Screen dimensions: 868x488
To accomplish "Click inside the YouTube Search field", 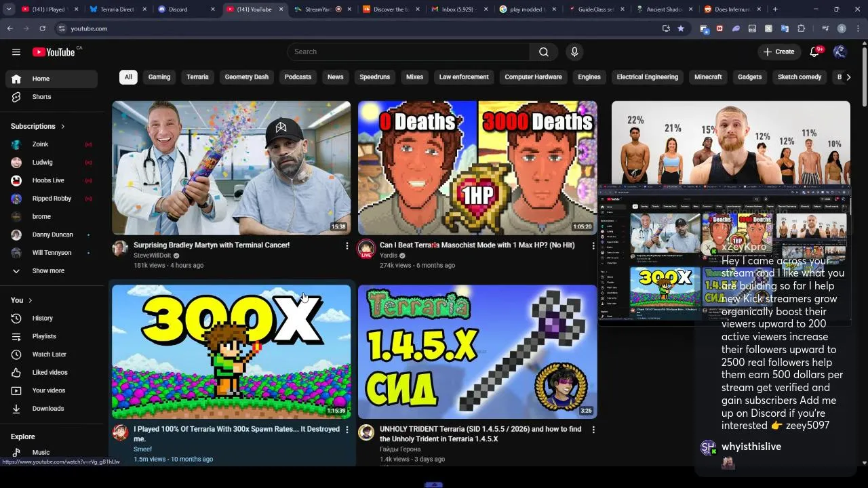I will [408, 52].
